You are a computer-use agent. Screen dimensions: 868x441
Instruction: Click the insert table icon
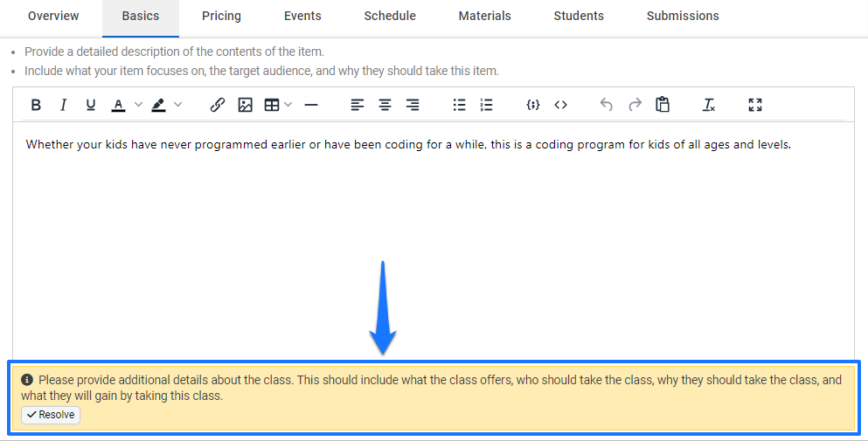point(272,105)
